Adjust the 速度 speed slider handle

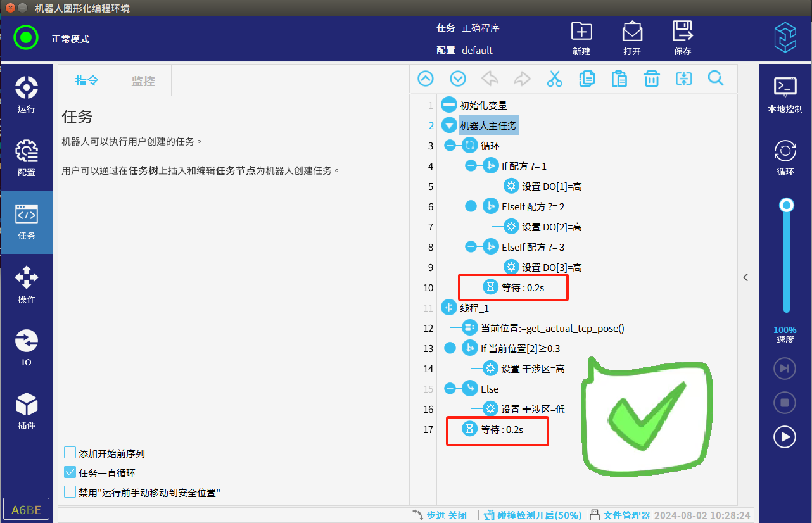tap(787, 205)
